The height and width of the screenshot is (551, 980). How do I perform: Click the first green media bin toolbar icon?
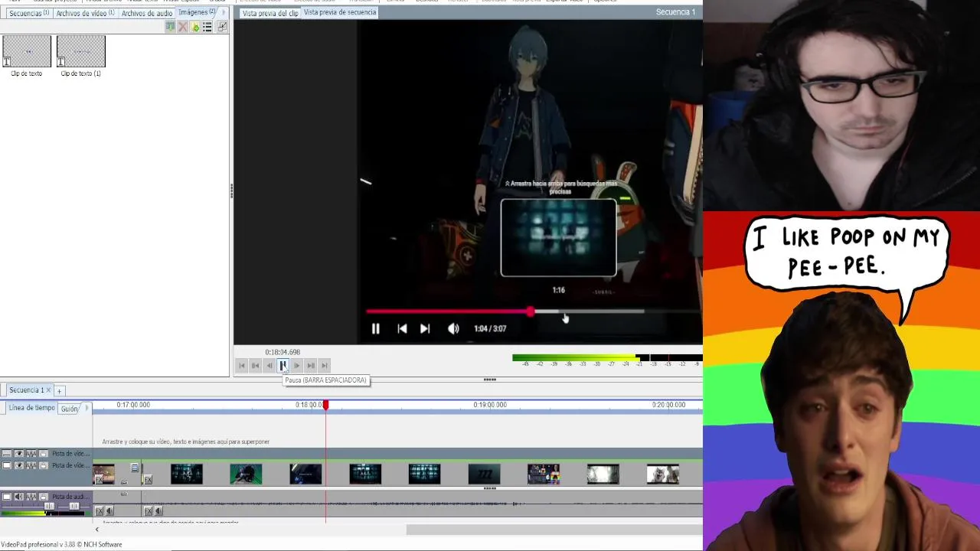(170, 27)
